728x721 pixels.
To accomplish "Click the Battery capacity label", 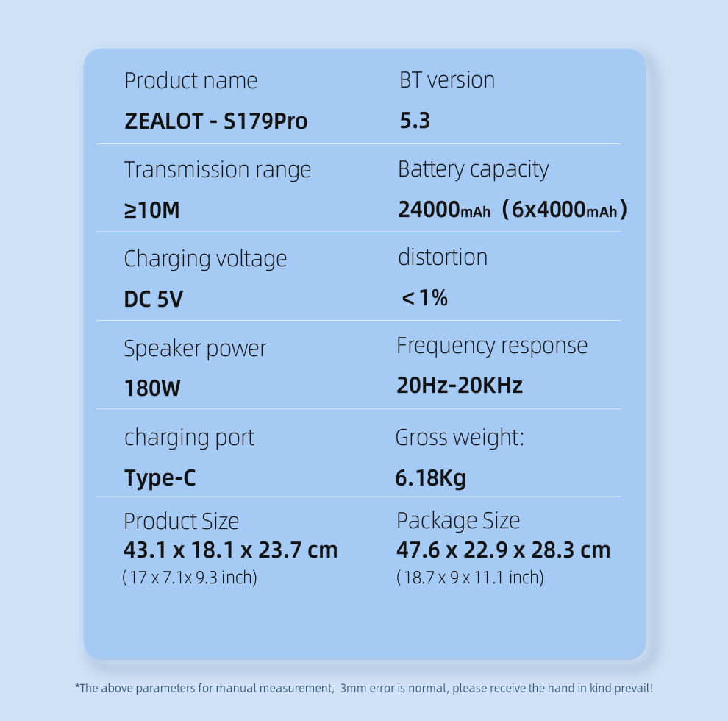I will pos(473,170).
